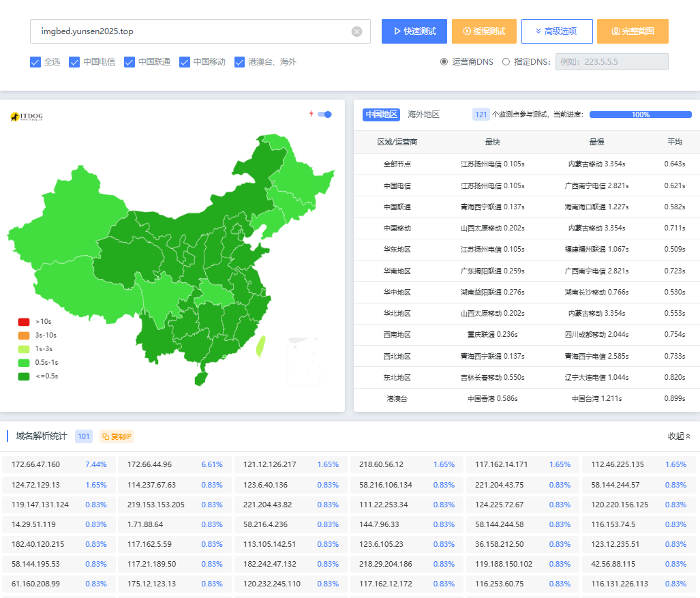
Task: Click the 121 monitoring points badge
Action: coord(481,115)
